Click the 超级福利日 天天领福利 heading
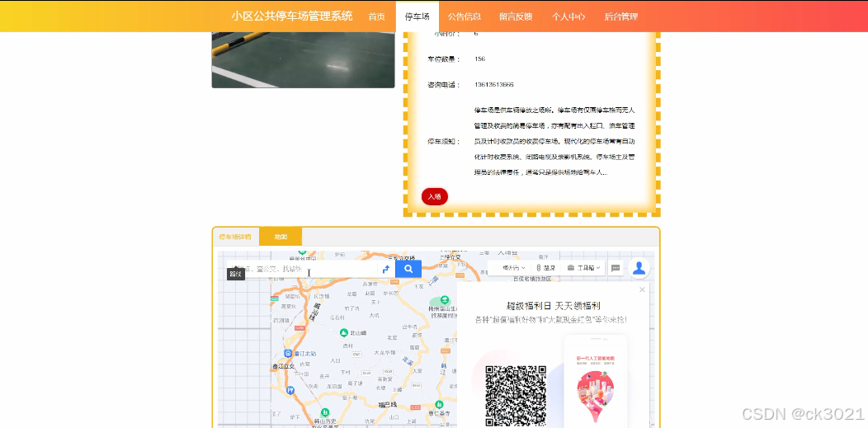Viewport: 868px width, 428px height. tap(554, 306)
